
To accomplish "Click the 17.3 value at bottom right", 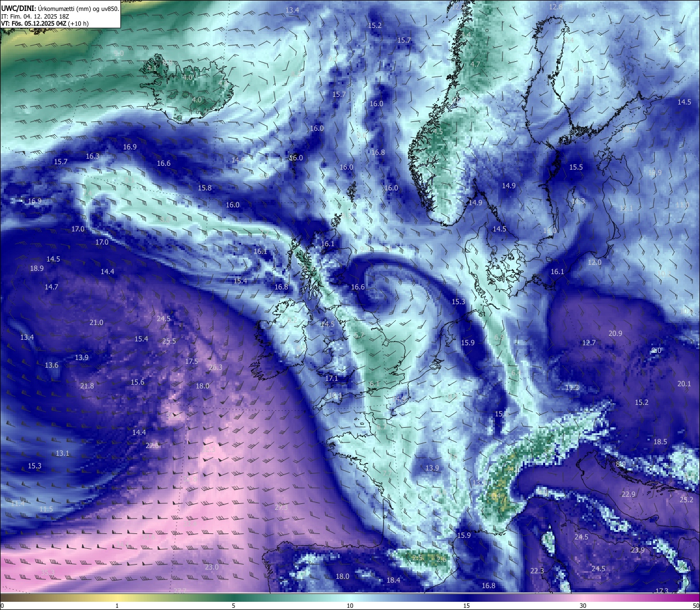I will 662,591.
